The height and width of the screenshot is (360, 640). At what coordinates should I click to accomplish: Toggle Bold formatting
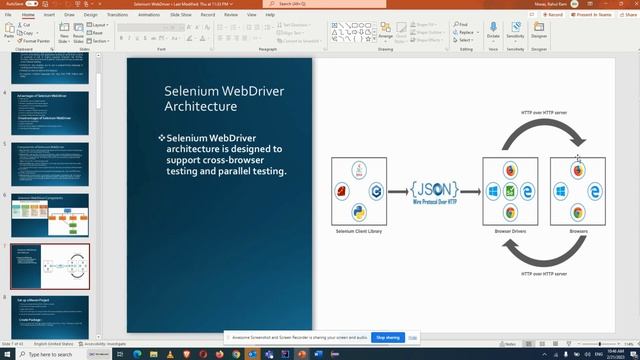[121, 38]
